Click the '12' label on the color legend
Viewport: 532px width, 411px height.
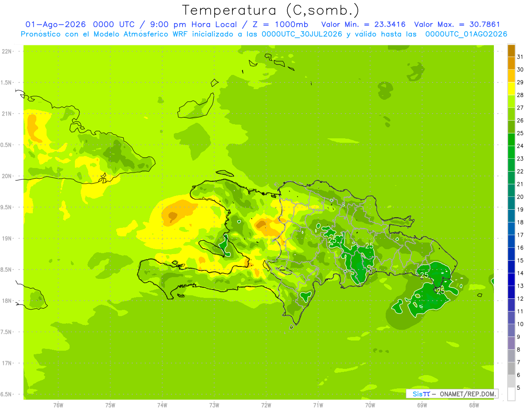click(520, 299)
